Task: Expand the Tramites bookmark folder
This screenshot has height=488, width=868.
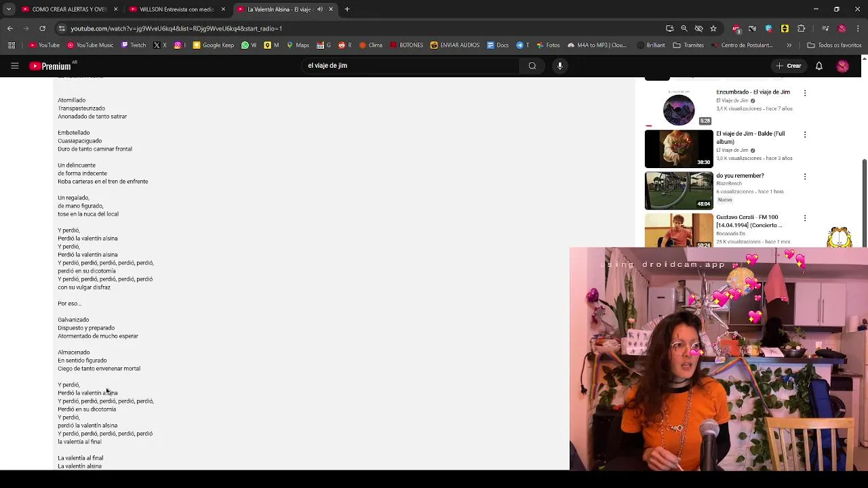Action: [x=689, y=45]
